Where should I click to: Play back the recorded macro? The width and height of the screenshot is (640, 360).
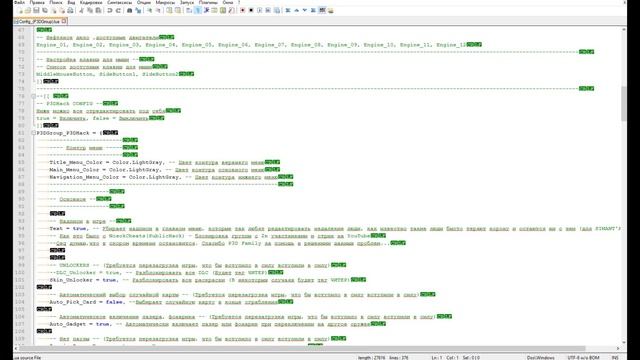[x=260, y=10]
